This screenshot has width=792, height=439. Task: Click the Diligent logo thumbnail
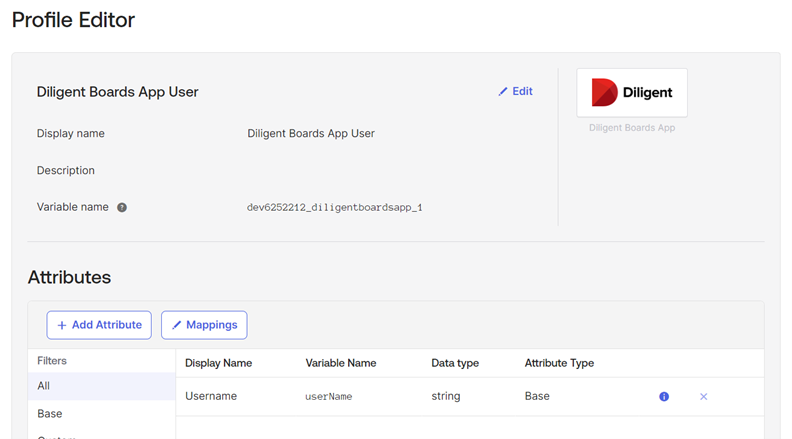[632, 93]
